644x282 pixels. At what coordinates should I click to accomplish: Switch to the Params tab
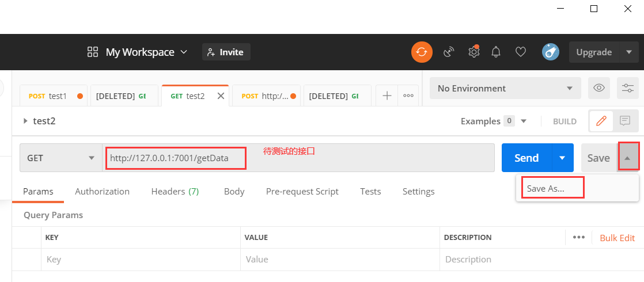38,191
